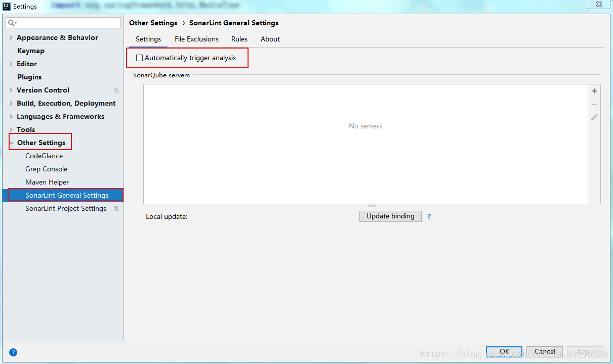Click the project-level icon beside SonarLint Project Settings
The height and width of the screenshot is (364, 613).
coord(116,209)
